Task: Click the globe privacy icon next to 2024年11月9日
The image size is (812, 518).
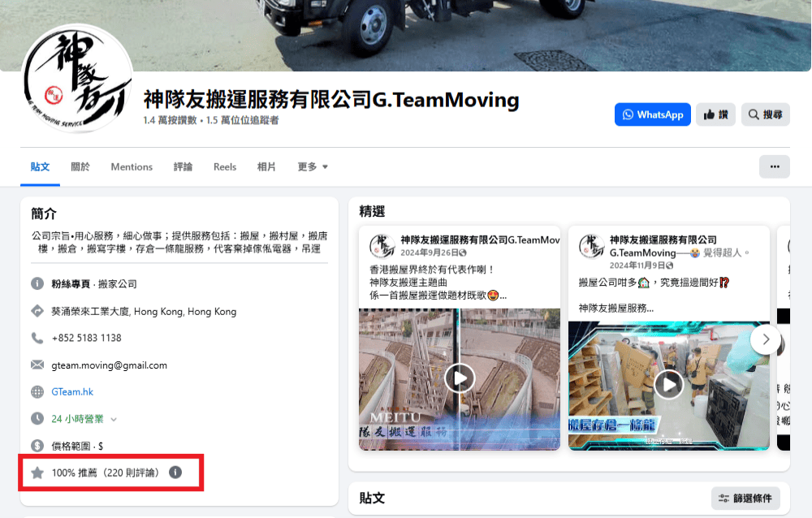Action: click(670, 265)
